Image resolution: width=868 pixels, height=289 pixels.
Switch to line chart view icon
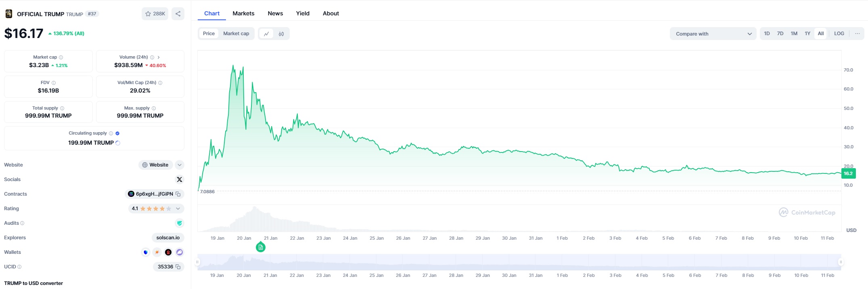coord(266,34)
